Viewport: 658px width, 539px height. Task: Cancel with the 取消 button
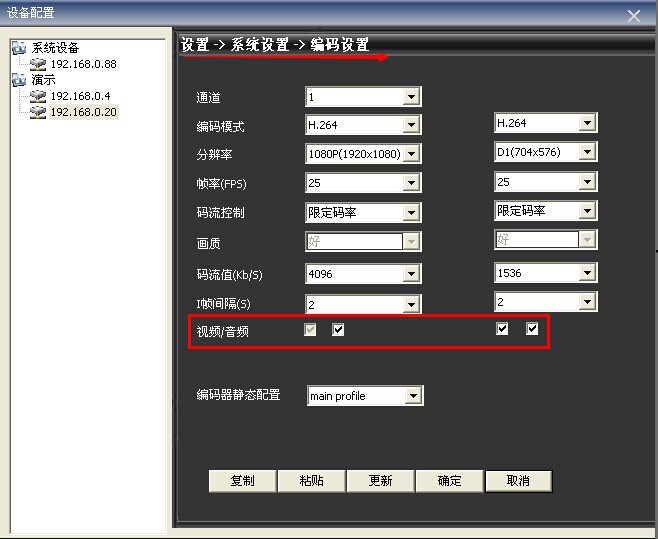pos(519,481)
